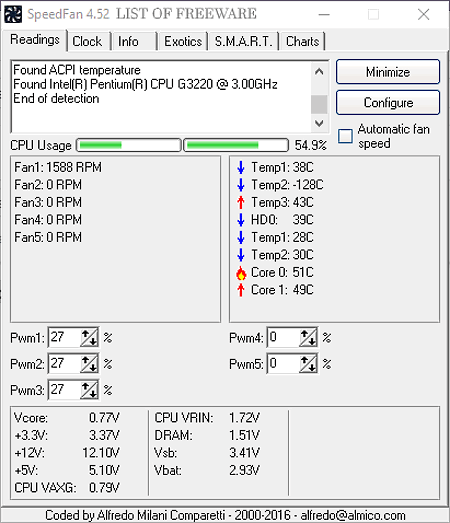Click the Pwm2 spinner arrows
450x523 pixels.
[89, 364]
